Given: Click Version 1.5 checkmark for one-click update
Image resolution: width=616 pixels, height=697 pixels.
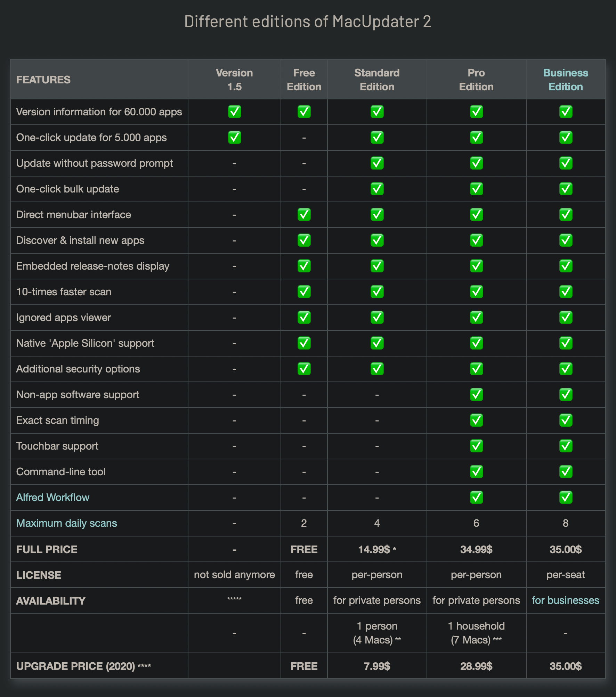Looking at the screenshot, I should coord(234,137).
